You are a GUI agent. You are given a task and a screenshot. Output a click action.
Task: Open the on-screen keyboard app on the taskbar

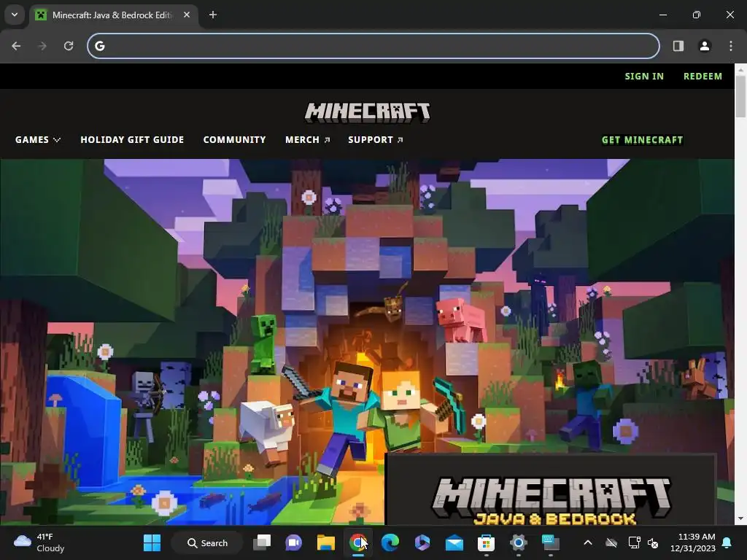click(x=550, y=542)
